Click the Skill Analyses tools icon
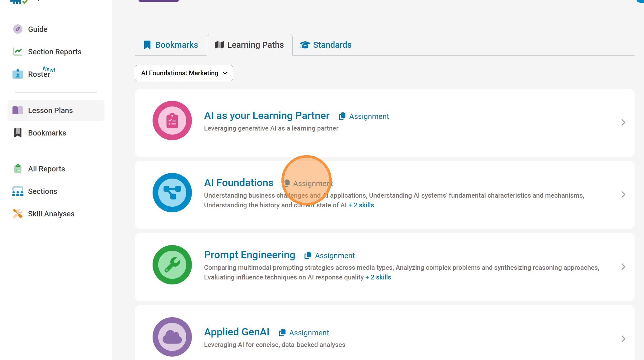Image resolution: width=644 pixels, height=360 pixels. (18, 214)
